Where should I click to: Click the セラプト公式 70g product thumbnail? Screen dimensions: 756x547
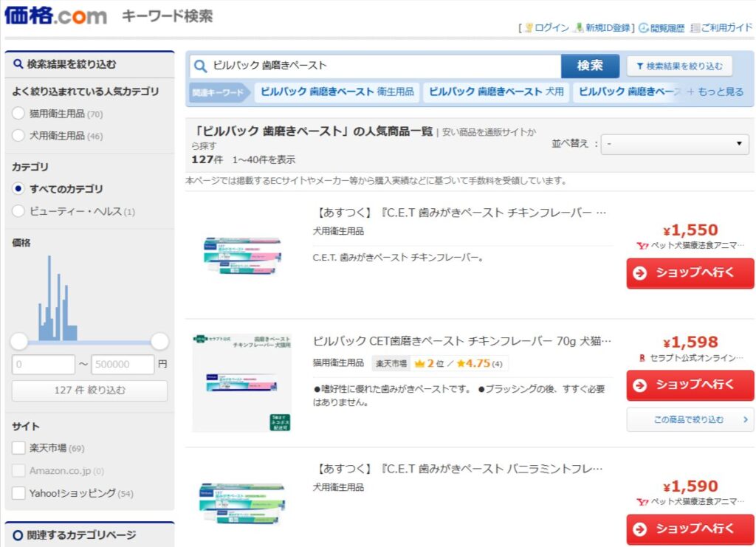tap(242, 382)
